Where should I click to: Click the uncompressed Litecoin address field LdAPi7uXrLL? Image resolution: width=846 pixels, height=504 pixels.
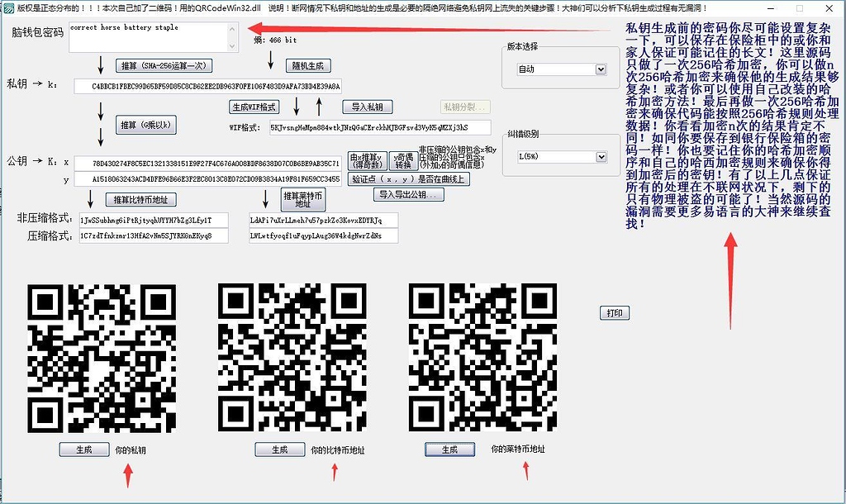[x=324, y=220]
